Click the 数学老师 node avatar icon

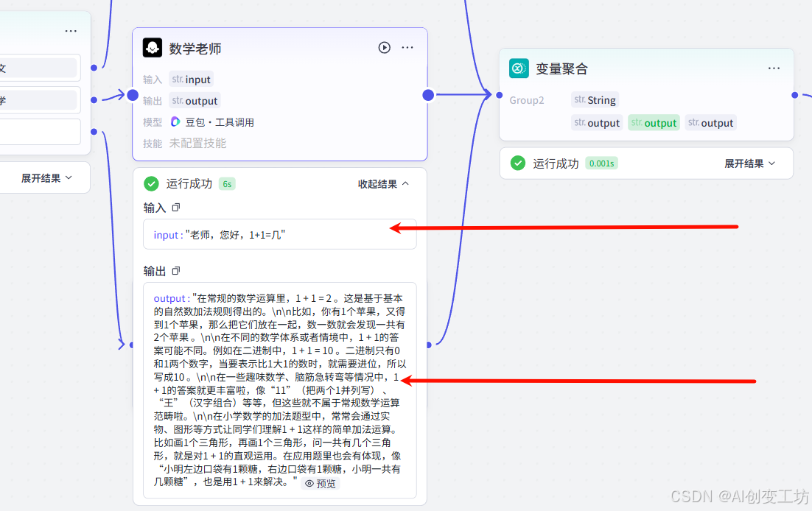tap(153, 48)
